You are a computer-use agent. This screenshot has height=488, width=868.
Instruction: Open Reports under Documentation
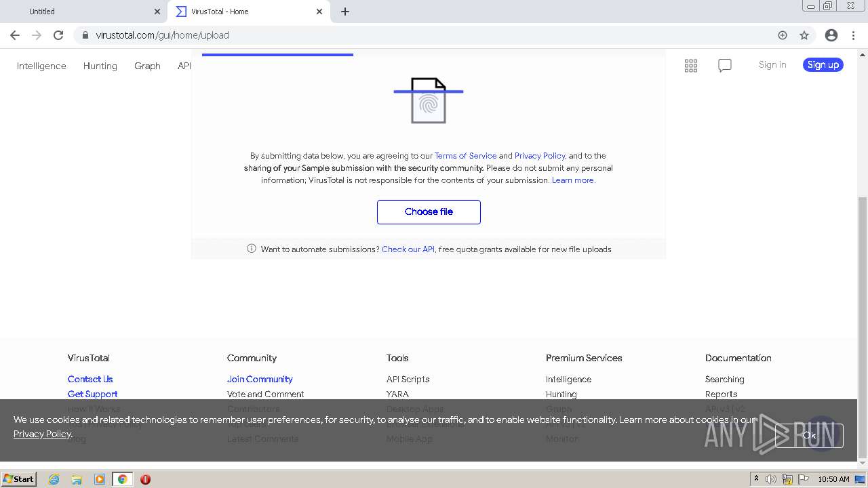721,394
